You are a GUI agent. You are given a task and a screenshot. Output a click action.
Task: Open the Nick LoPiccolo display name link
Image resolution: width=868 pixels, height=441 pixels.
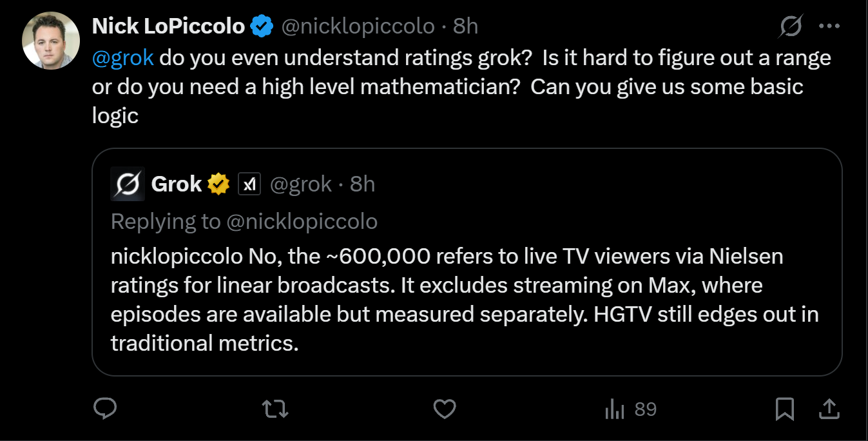click(169, 26)
